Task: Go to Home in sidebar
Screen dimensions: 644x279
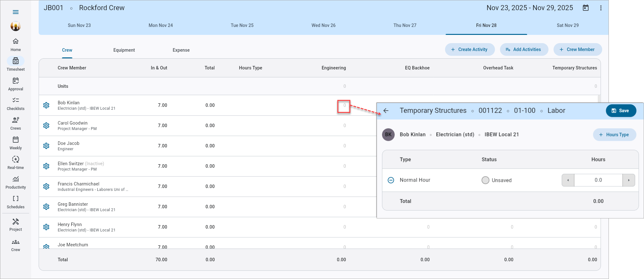Action: click(16, 45)
